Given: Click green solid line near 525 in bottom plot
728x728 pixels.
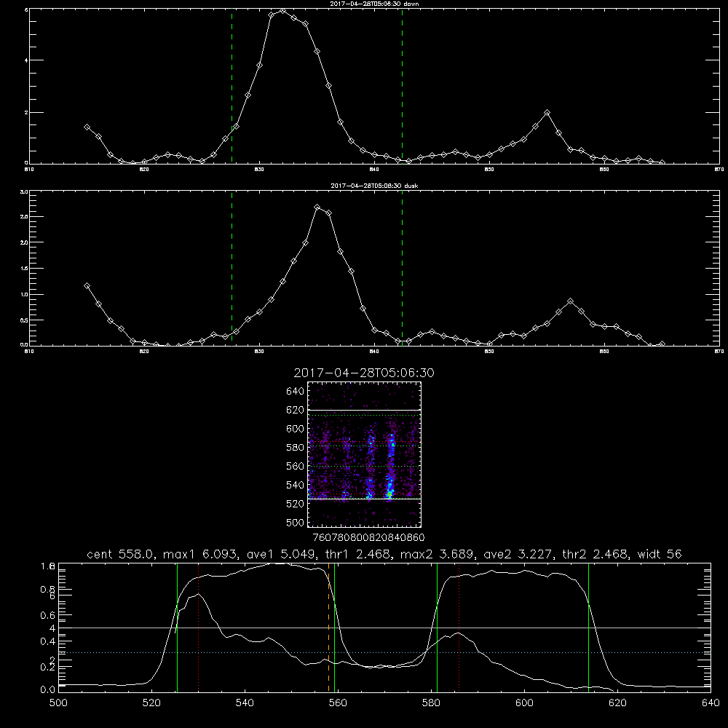Looking at the screenshot, I should click(178, 628).
